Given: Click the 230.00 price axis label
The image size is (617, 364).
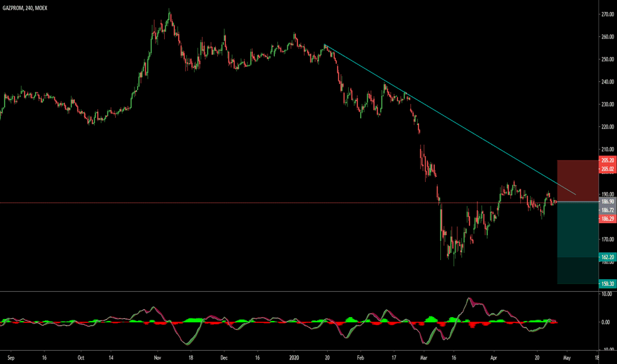Looking at the screenshot, I should 608,105.
